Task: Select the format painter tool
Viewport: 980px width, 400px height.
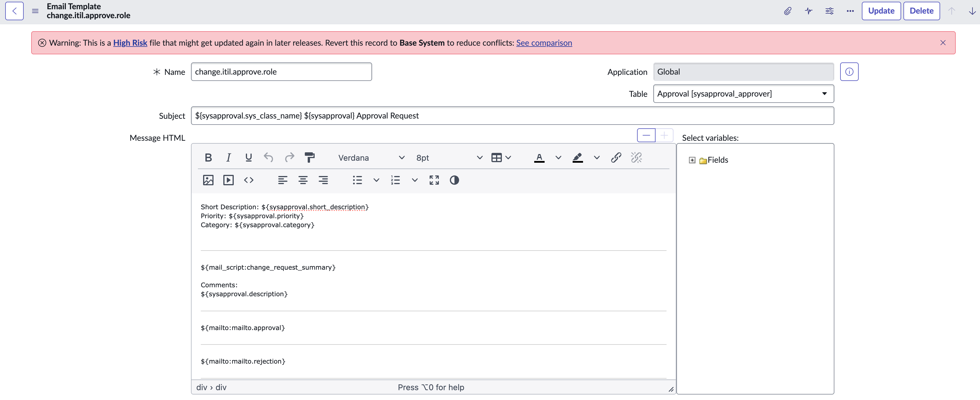Action: coord(310,158)
